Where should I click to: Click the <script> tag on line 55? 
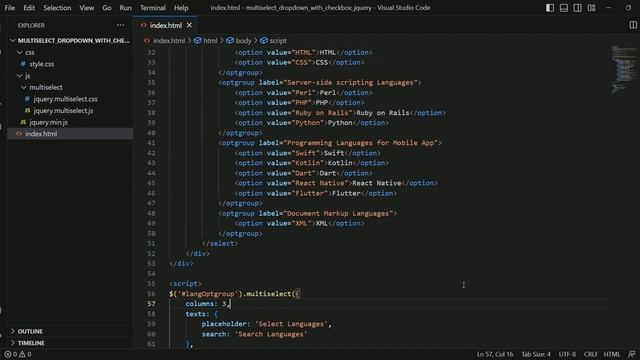coord(185,284)
